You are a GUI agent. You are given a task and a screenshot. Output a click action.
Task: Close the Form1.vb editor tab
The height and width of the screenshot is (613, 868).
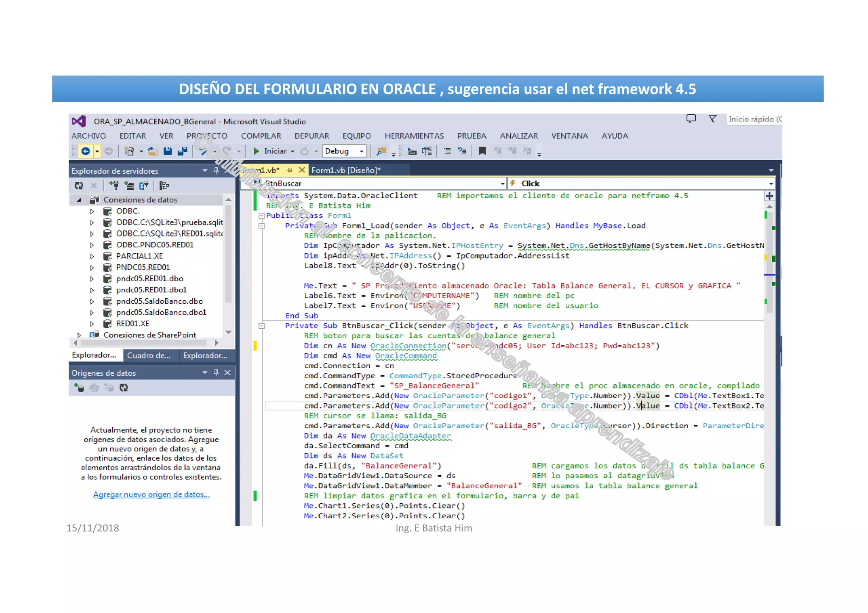(x=302, y=170)
